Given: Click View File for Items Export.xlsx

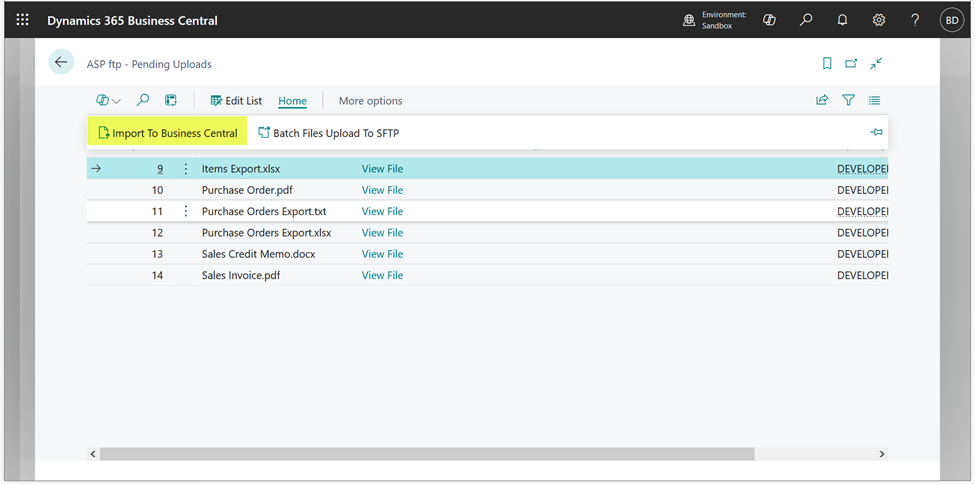Looking at the screenshot, I should tap(382, 169).
